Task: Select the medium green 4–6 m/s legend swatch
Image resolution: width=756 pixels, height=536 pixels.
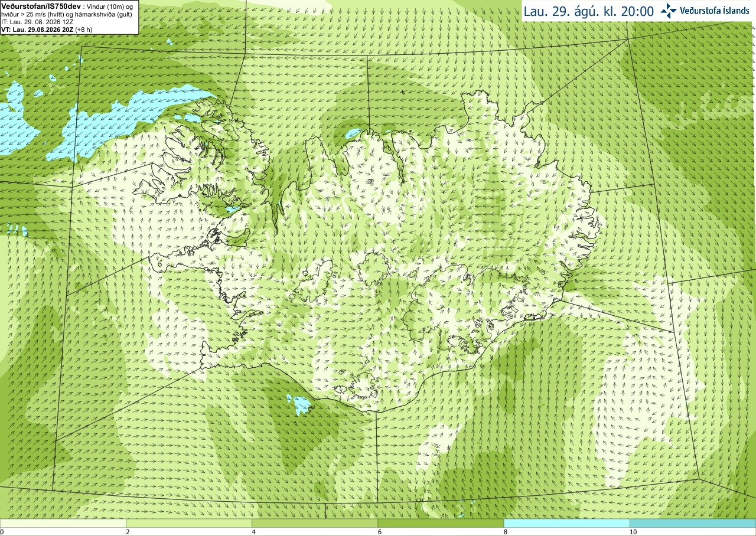Action: click(x=315, y=523)
